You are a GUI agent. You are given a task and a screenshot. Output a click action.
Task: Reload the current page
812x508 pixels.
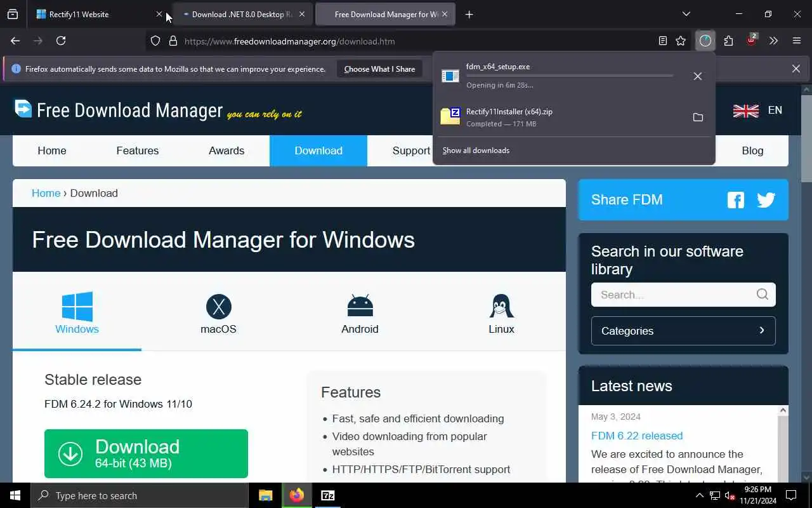[61, 41]
